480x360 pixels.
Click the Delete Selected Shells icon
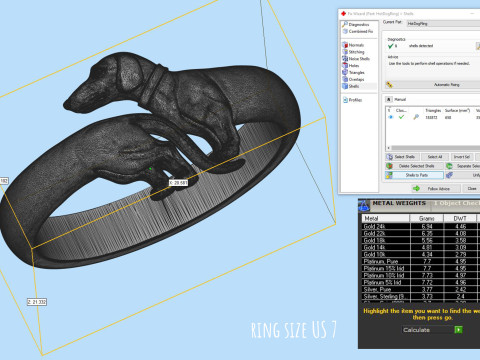(389, 166)
